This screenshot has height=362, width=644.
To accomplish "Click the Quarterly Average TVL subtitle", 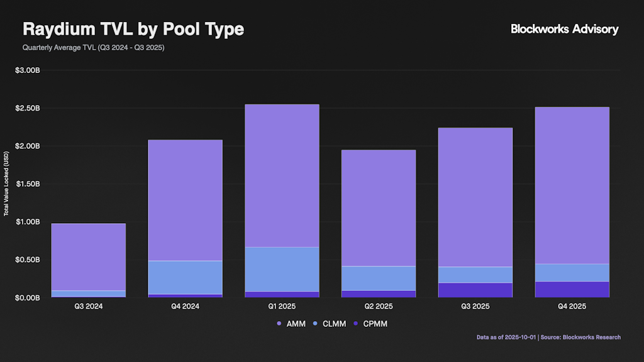I will coord(93,48).
